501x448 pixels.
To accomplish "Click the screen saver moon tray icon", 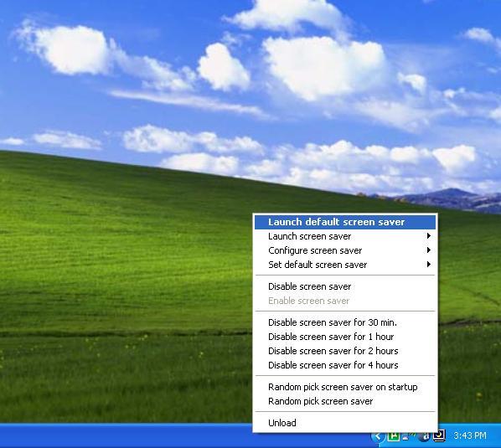I will click(x=440, y=435).
